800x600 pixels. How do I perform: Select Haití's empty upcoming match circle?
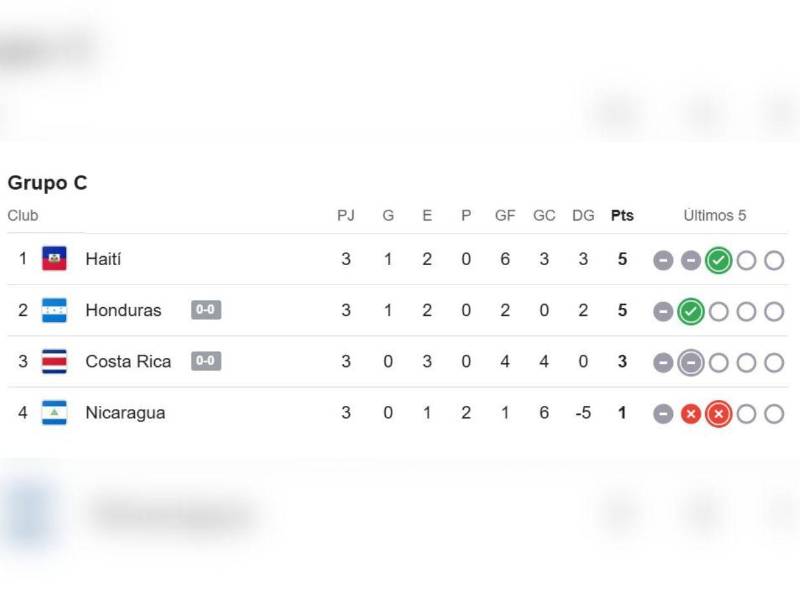(746, 258)
